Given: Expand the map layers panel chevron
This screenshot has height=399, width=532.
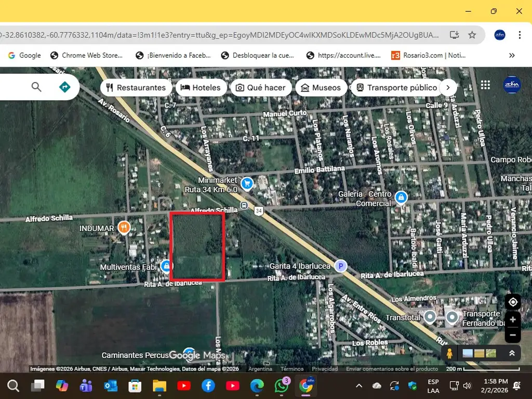Looking at the screenshot, I should coord(511,353).
